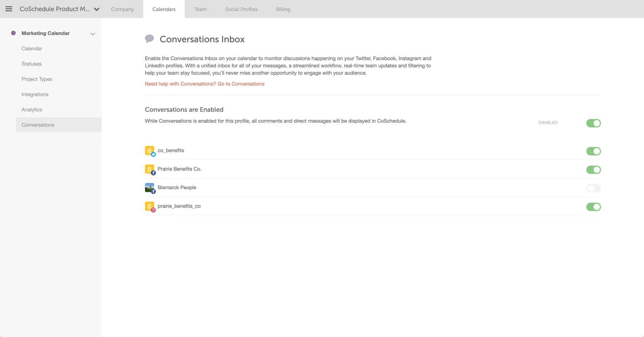This screenshot has width=644, height=337.
Task: Click the Bismarck People profile picture
Action: pos(150,188)
